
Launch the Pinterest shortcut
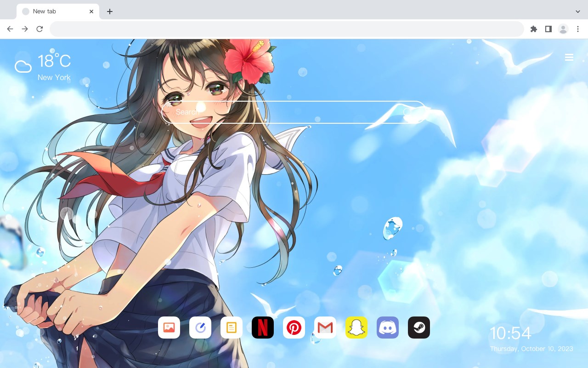[x=294, y=328]
